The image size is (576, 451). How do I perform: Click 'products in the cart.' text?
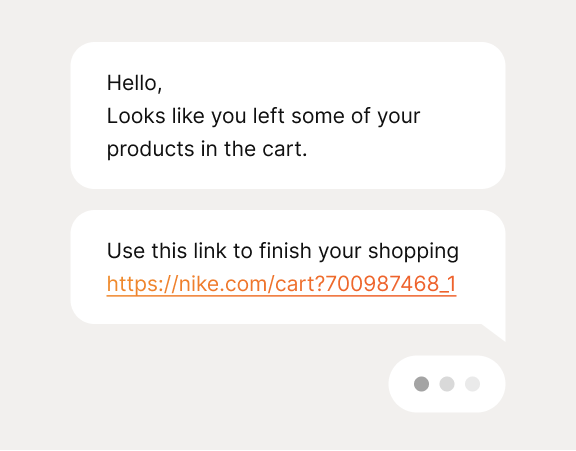207,149
